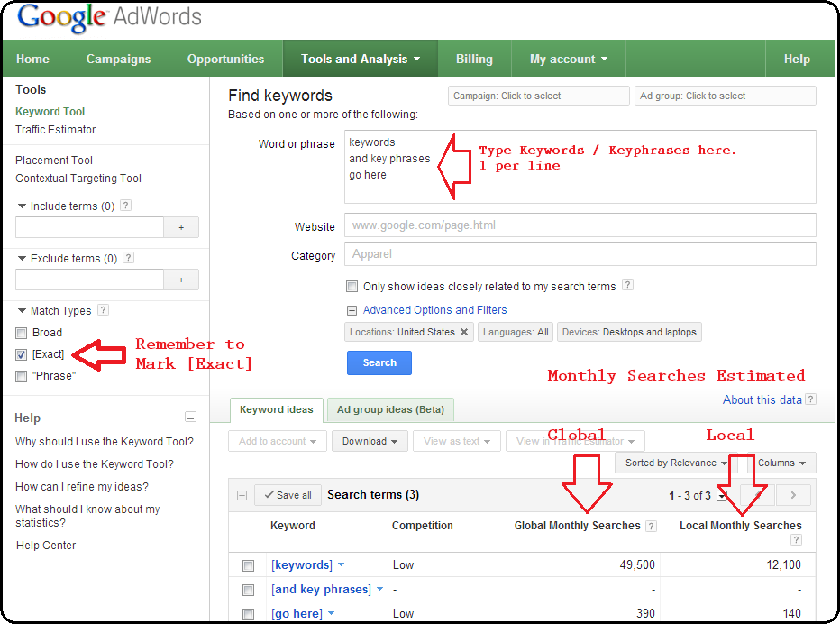The width and height of the screenshot is (840, 624).
Task: Open the [and key phrases] dropdown arrow
Action: pyautogui.click(x=379, y=589)
